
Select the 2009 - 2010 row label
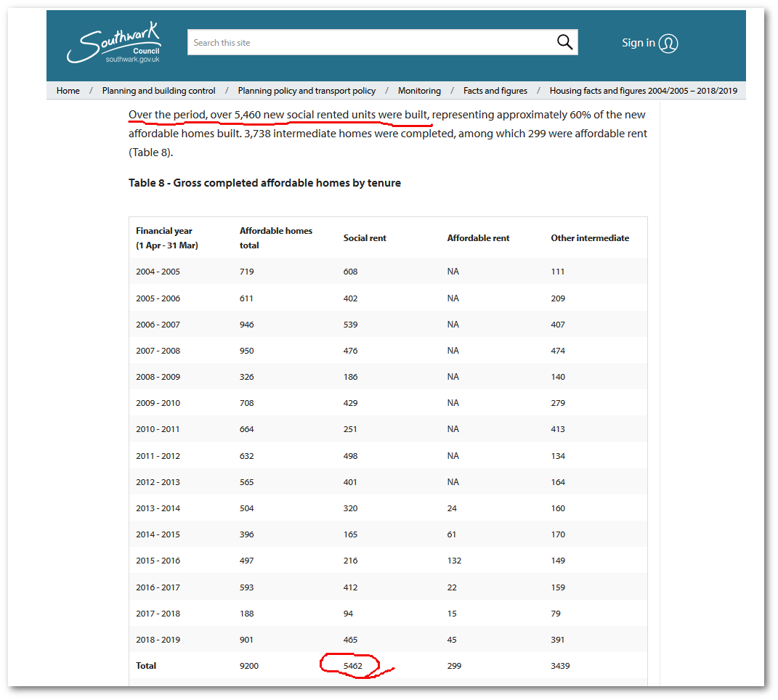pos(158,403)
